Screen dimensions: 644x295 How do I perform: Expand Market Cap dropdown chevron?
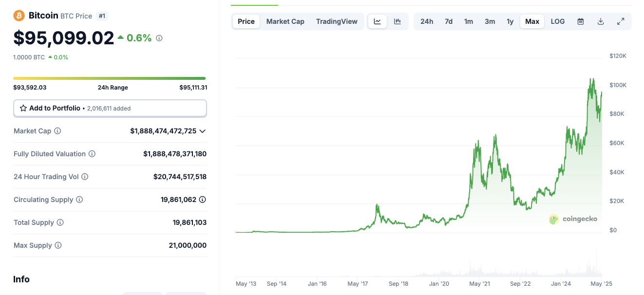click(203, 131)
